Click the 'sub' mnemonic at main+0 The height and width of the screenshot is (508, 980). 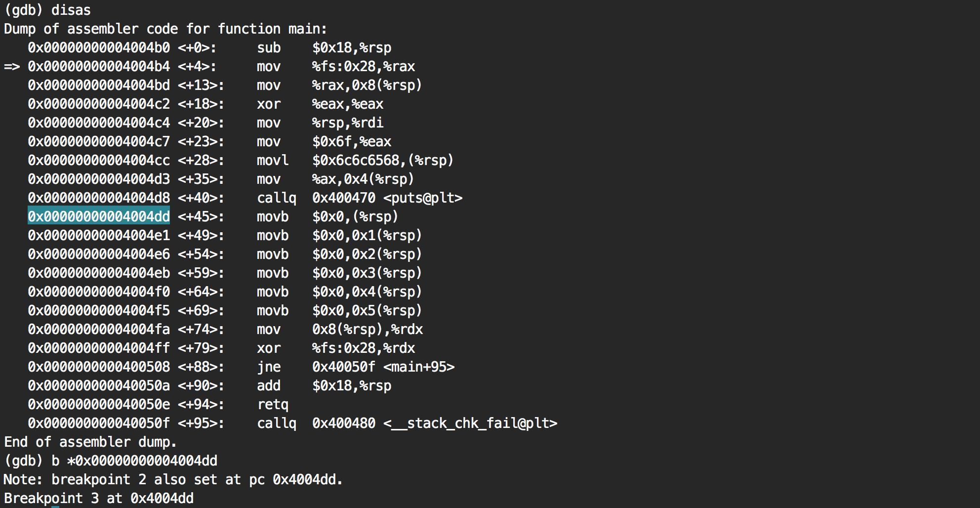(269, 47)
